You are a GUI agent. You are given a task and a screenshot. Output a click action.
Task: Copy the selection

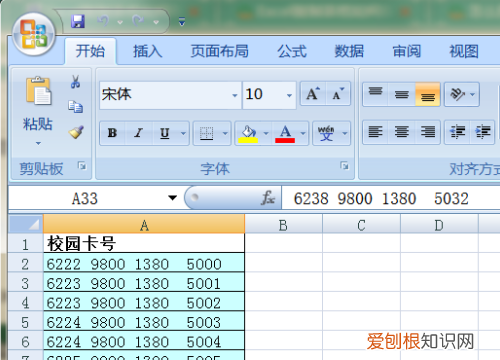[75, 107]
